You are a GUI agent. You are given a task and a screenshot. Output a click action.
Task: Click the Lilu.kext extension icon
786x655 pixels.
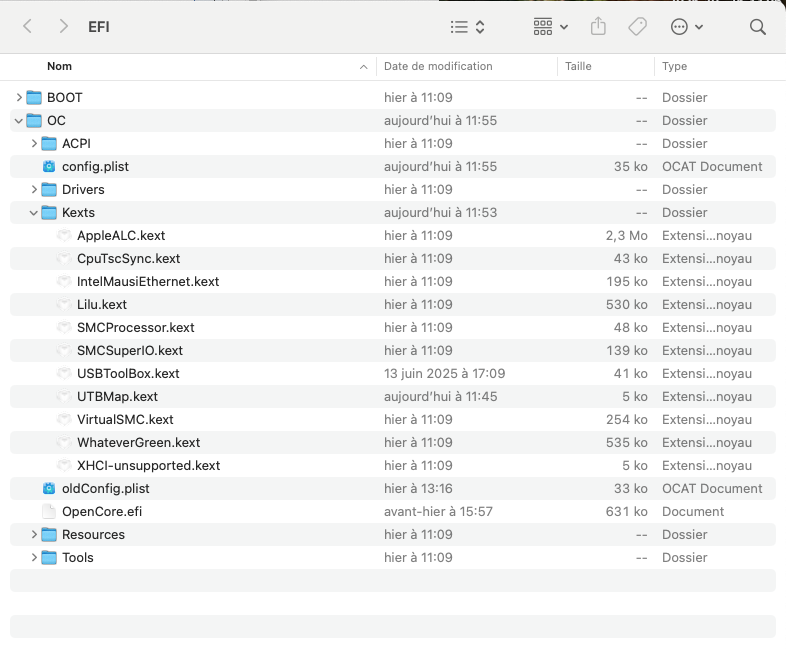point(64,305)
